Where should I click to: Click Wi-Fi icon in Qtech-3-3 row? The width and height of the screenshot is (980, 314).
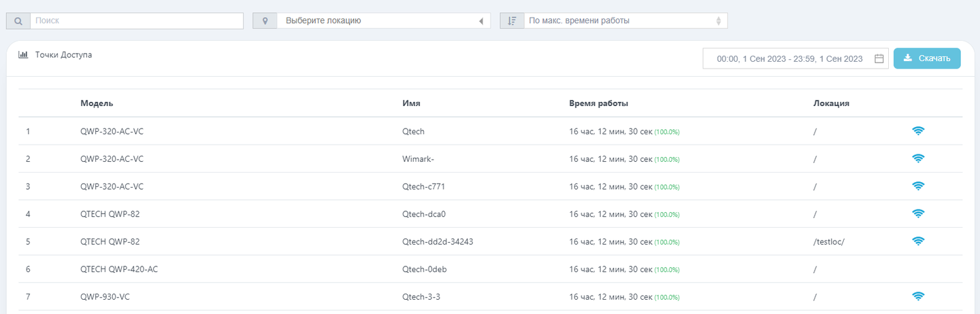pyautogui.click(x=918, y=296)
